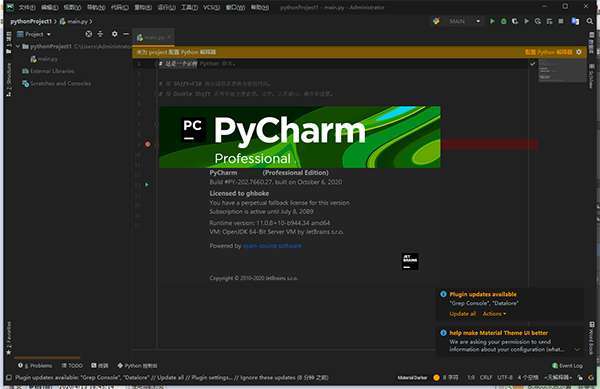Select main.py in the project tree

pyautogui.click(x=44, y=59)
